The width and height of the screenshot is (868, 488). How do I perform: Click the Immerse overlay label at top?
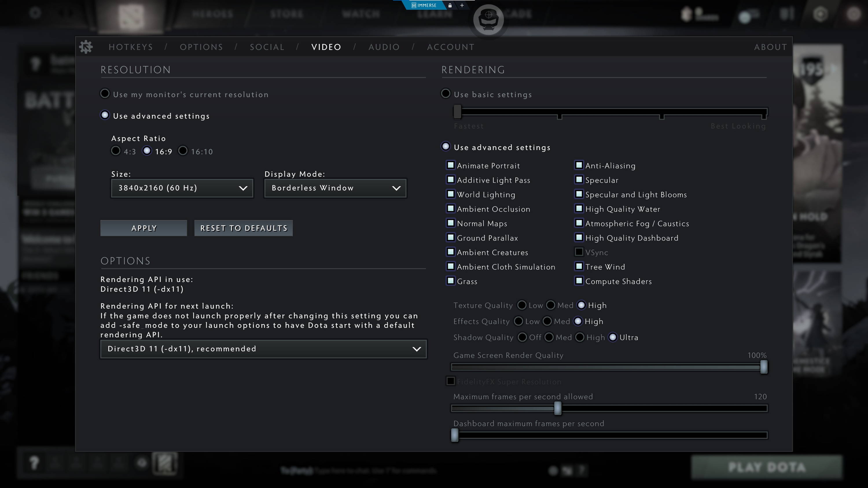tap(424, 5)
